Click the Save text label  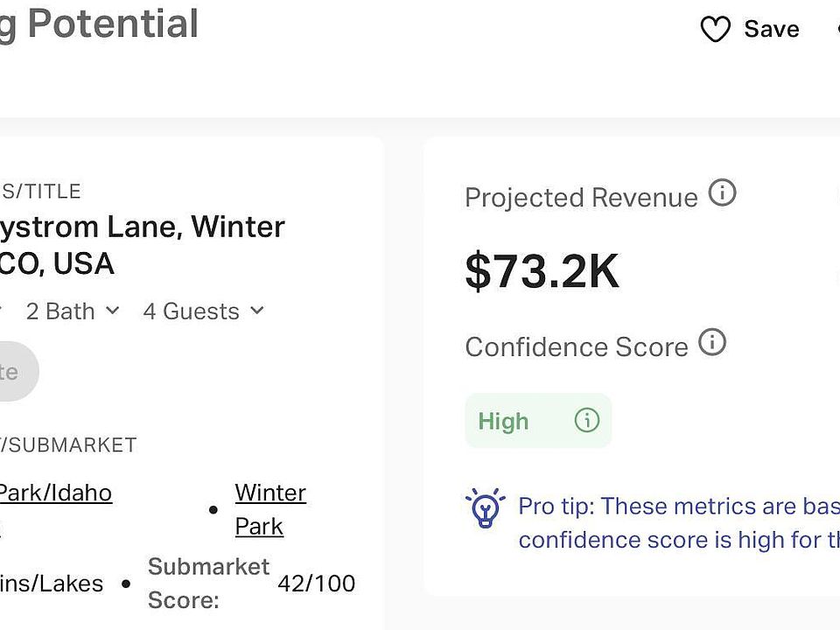click(x=771, y=30)
